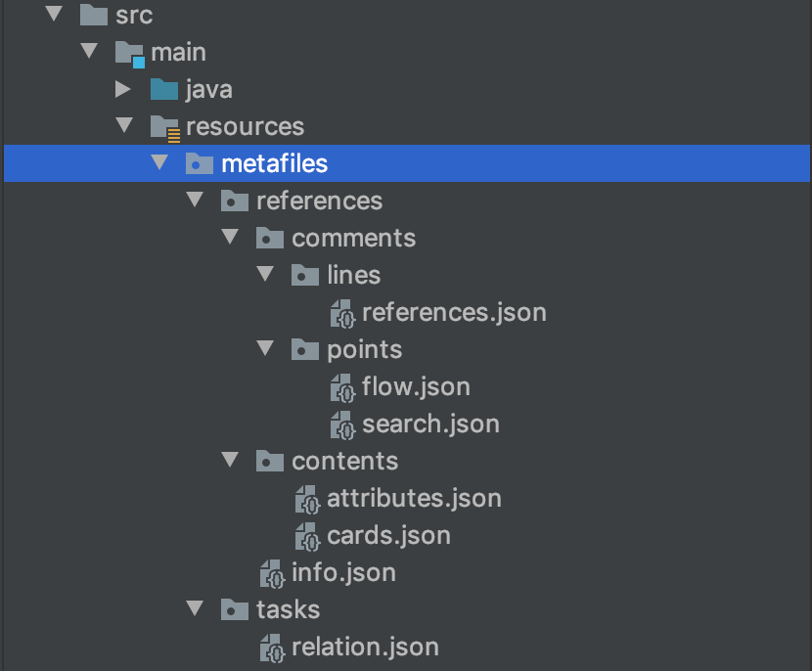
Task: Click the resources folder icon
Action: click(164, 127)
